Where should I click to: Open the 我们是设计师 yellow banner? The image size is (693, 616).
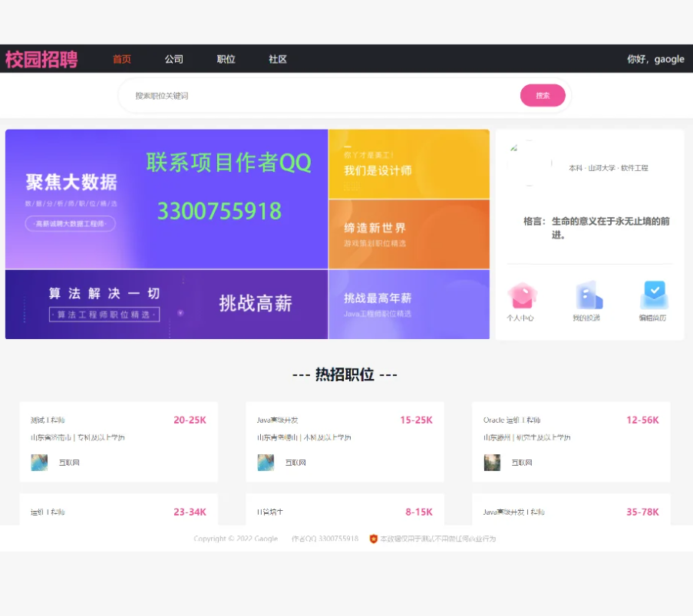(x=408, y=164)
